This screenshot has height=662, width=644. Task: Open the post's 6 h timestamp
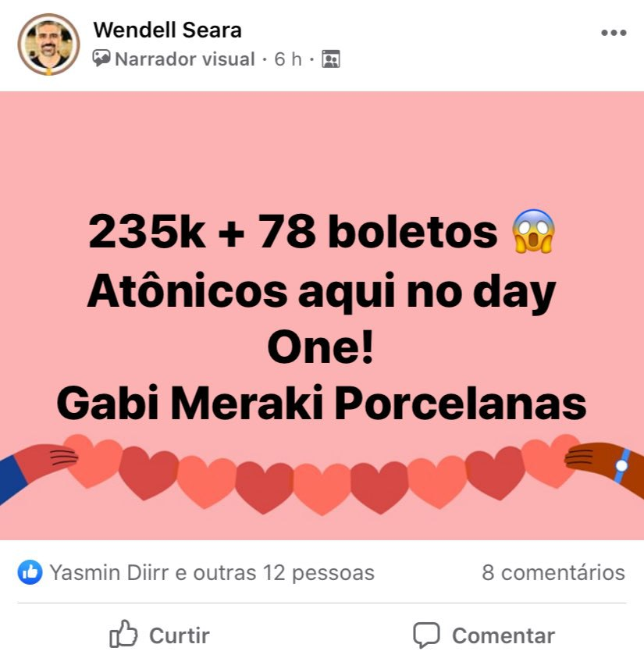(x=288, y=59)
